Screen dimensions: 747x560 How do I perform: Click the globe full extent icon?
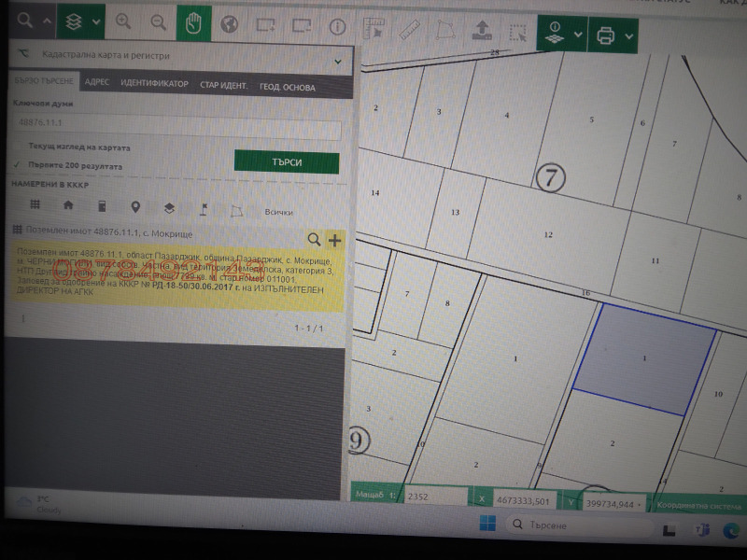coord(229,25)
